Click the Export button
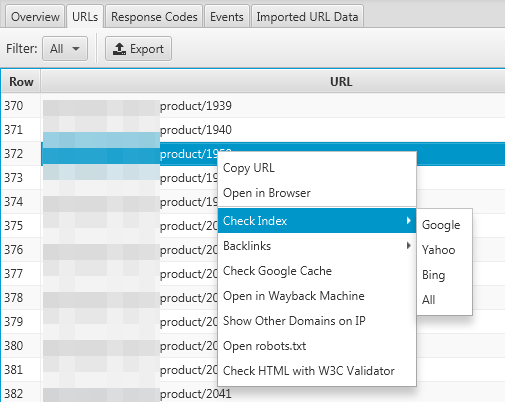The height and width of the screenshot is (402, 505). (138, 49)
